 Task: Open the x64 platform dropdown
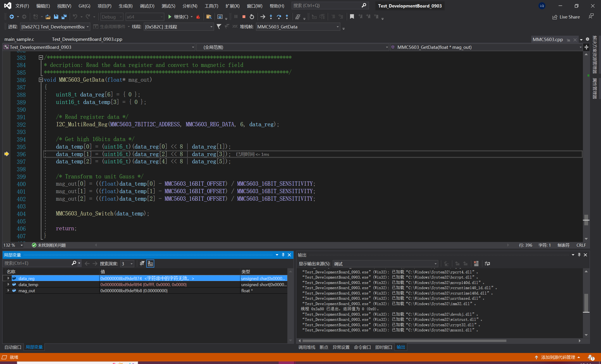[145, 17]
